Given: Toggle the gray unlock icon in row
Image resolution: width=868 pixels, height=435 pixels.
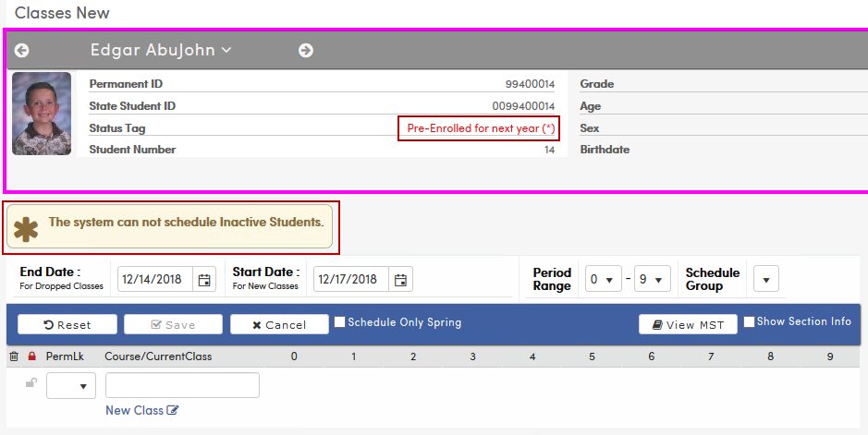Looking at the screenshot, I should tap(31, 382).
